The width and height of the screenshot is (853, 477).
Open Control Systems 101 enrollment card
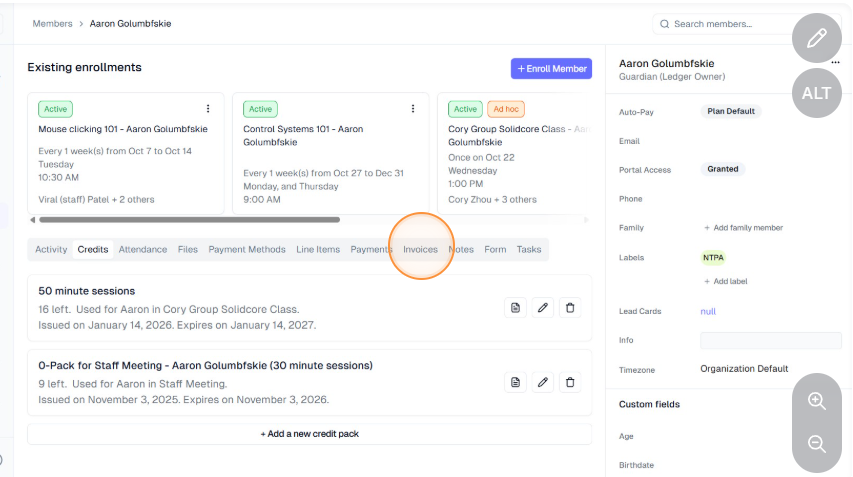click(x=331, y=154)
